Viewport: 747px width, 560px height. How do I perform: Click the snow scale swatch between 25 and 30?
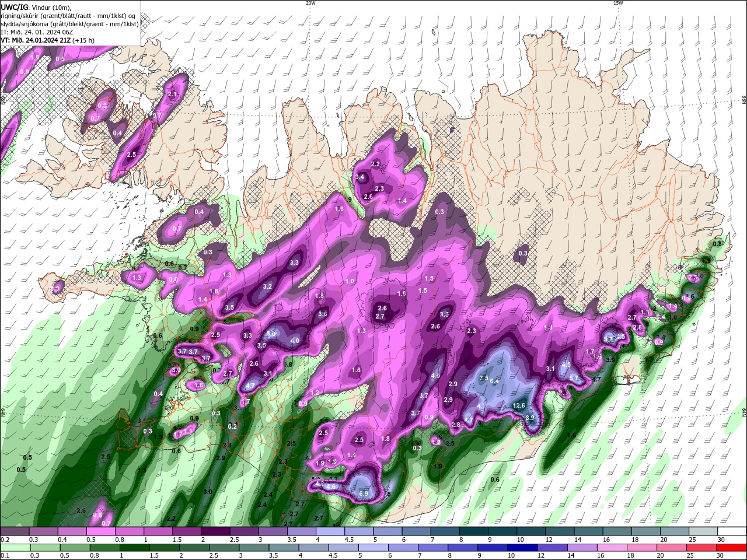click(x=703, y=531)
